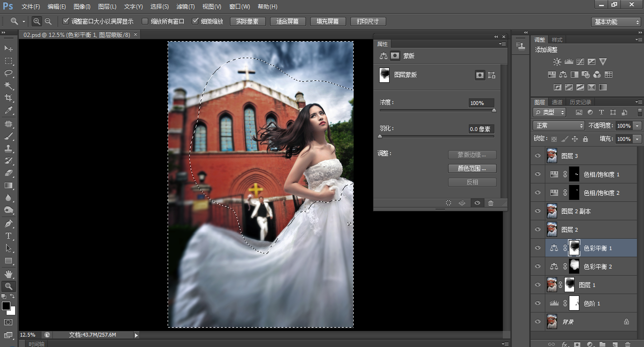The width and height of the screenshot is (644, 347).
Task: Click the 实际像素 button
Action: 248,22
